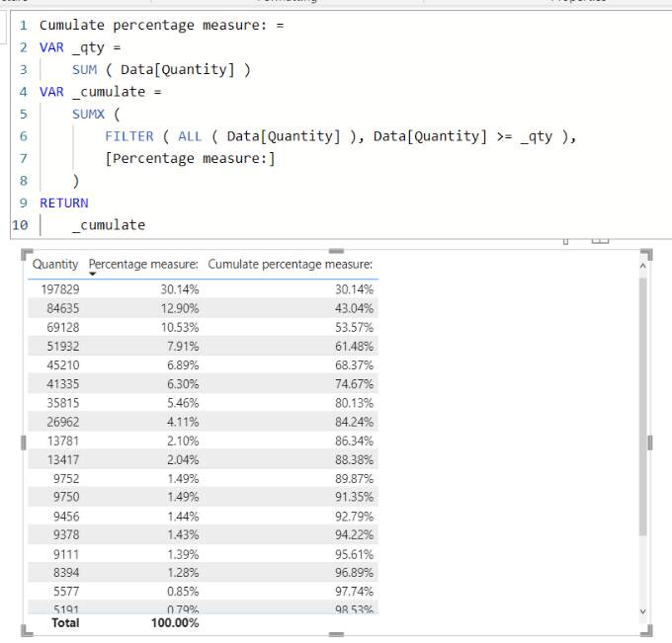Select quantity cell 8394
The image size is (672, 643).
point(66,572)
